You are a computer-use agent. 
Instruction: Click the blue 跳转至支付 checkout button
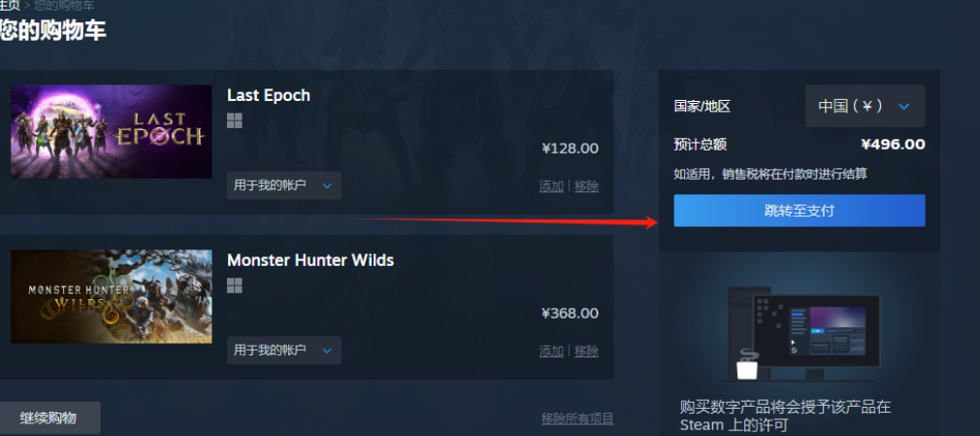click(800, 211)
